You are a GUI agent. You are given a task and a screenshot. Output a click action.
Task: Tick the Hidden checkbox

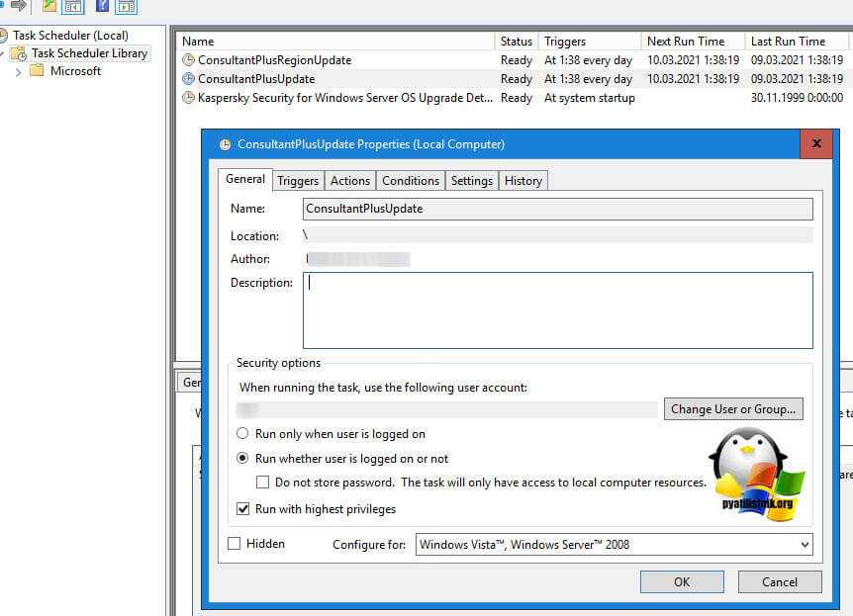[235, 544]
